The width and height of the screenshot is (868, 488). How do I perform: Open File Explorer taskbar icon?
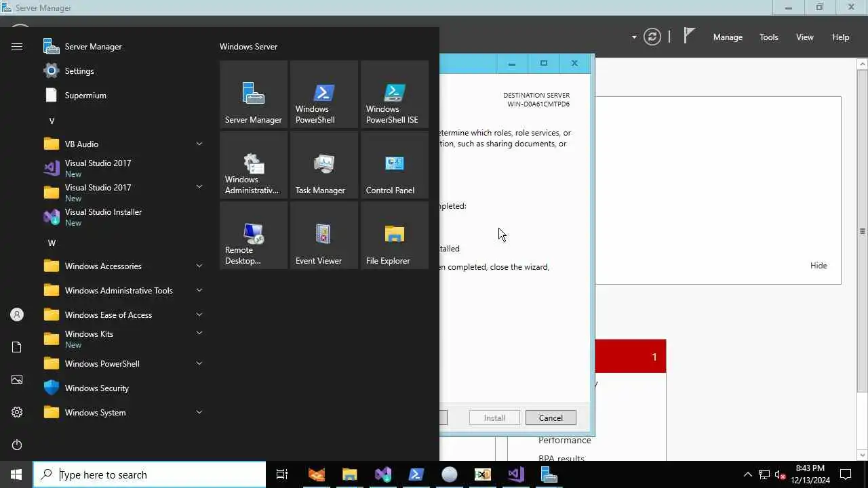coord(349,474)
